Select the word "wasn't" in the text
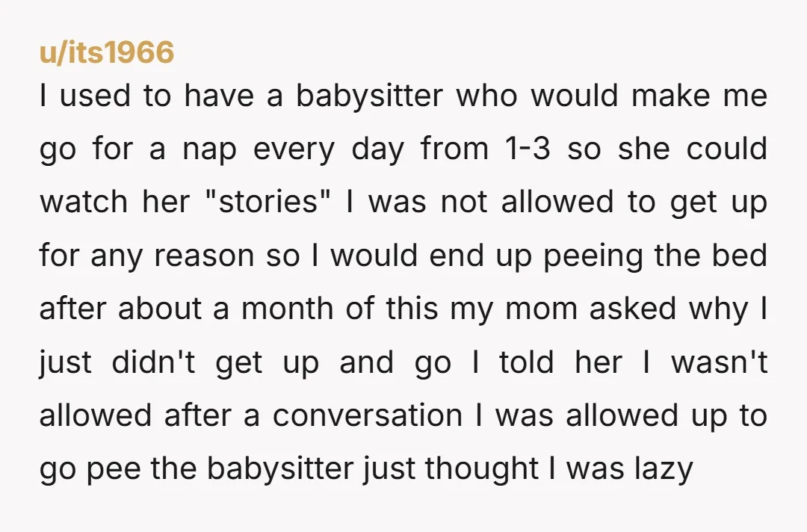The image size is (807, 532). click(720, 362)
